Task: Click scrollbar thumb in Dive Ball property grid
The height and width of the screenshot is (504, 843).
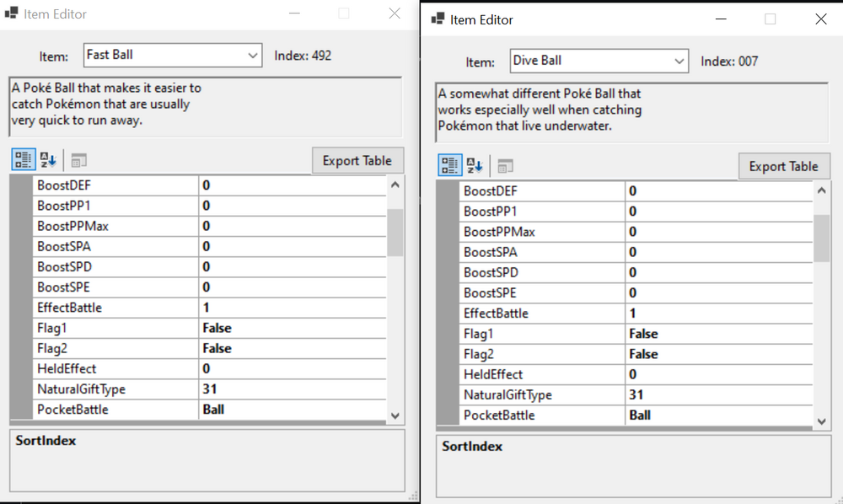Action: click(821, 238)
